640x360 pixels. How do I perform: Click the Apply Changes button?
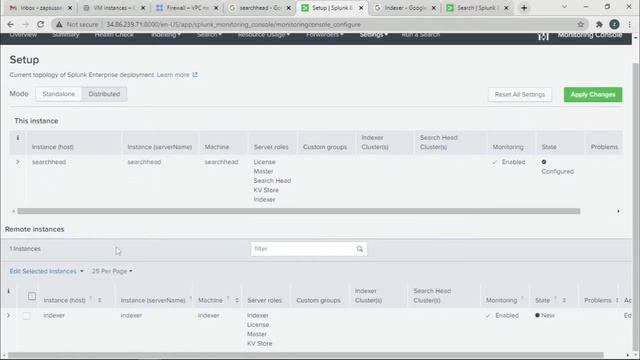click(x=593, y=95)
